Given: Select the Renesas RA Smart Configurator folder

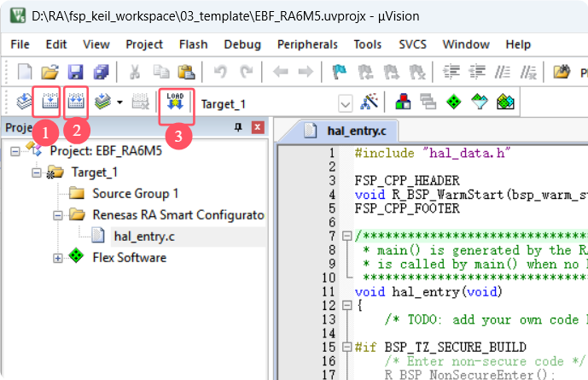Looking at the screenshot, I should pos(178,215).
